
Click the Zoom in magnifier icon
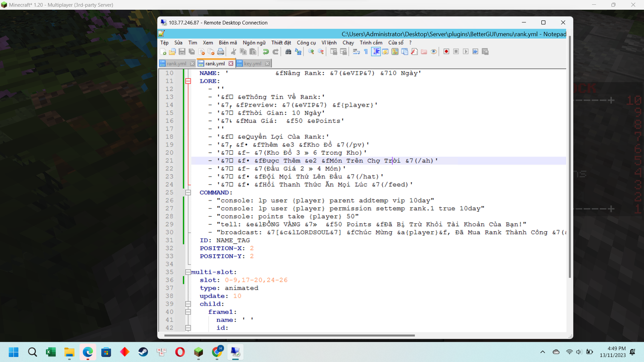311,52
